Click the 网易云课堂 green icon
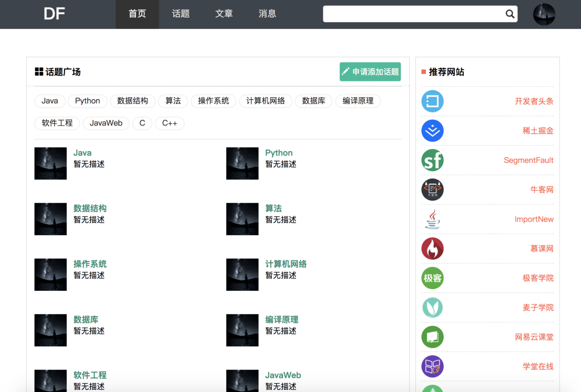The height and width of the screenshot is (392, 581). click(x=432, y=337)
